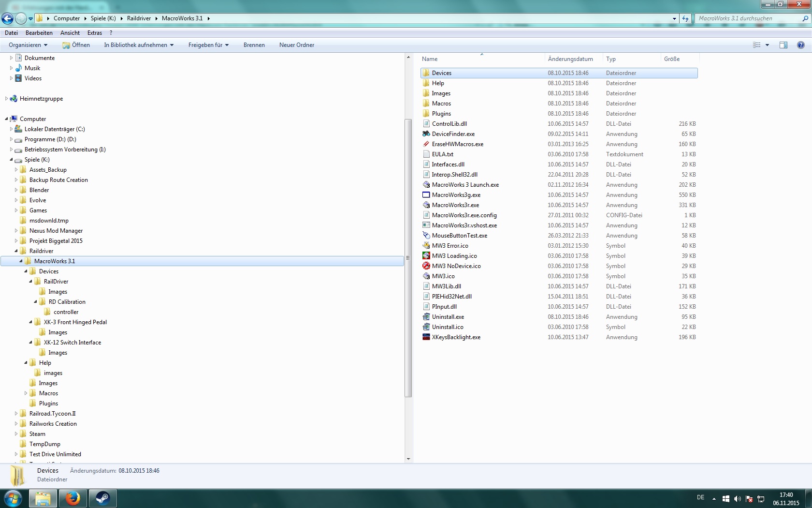The image size is (812, 508).
Task: Click the search magnifier icon
Action: coord(805,18)
